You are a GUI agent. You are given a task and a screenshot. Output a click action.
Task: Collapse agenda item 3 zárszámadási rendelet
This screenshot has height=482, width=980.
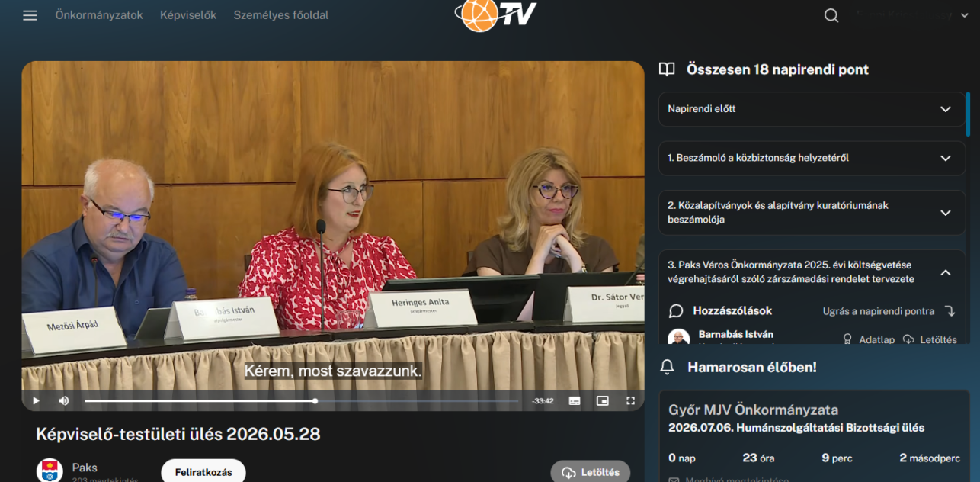tap(946, 272)
